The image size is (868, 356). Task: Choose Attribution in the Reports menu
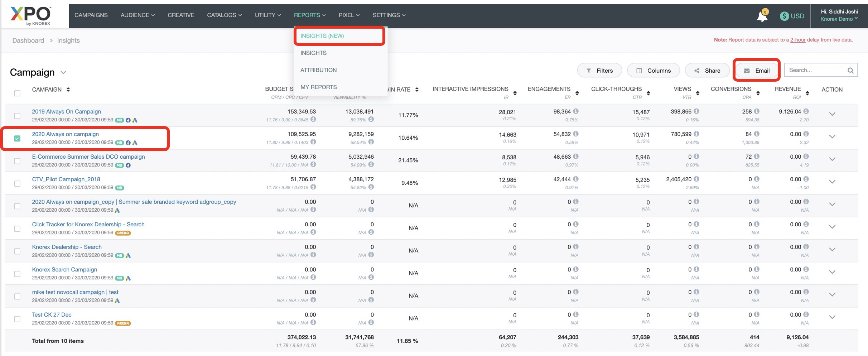(x=318, y=70)
